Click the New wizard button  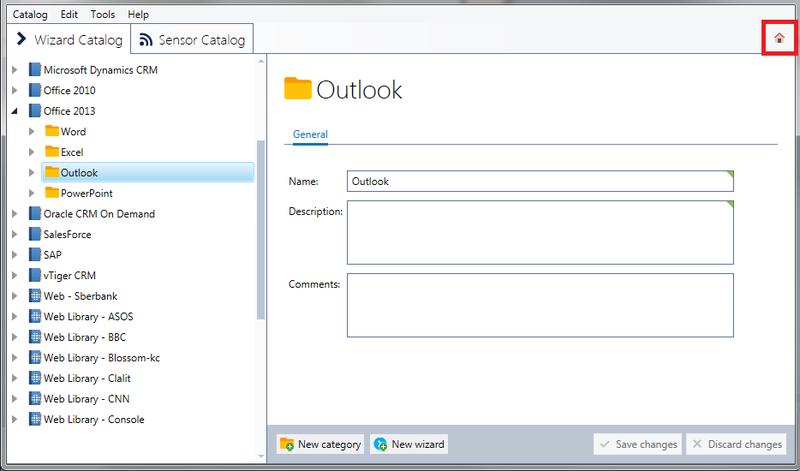[409, 444]
